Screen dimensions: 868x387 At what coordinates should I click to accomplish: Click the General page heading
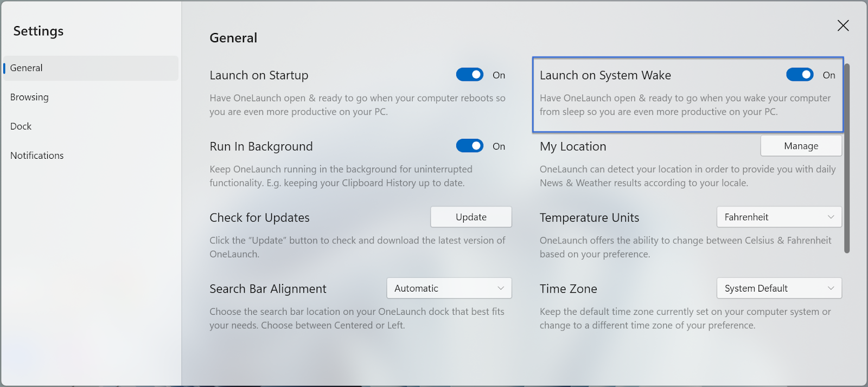[x=233, y=38]
